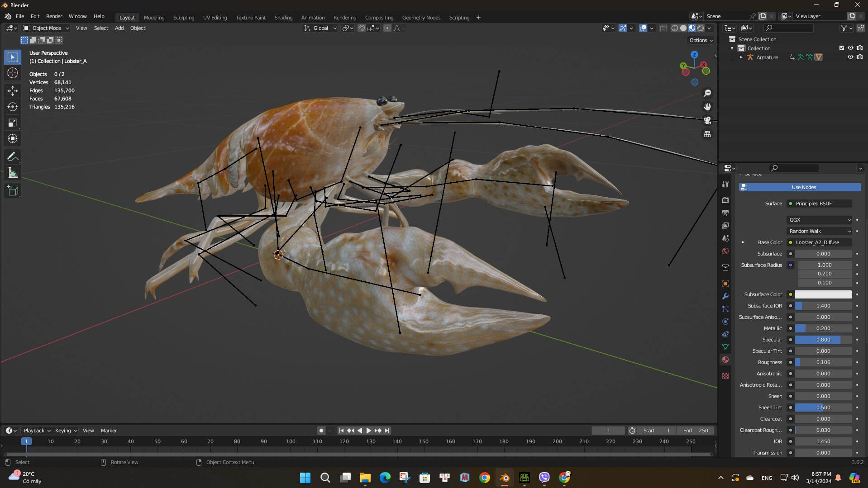
Task: Expand Base Color texture settings
Action: [743, 242]
